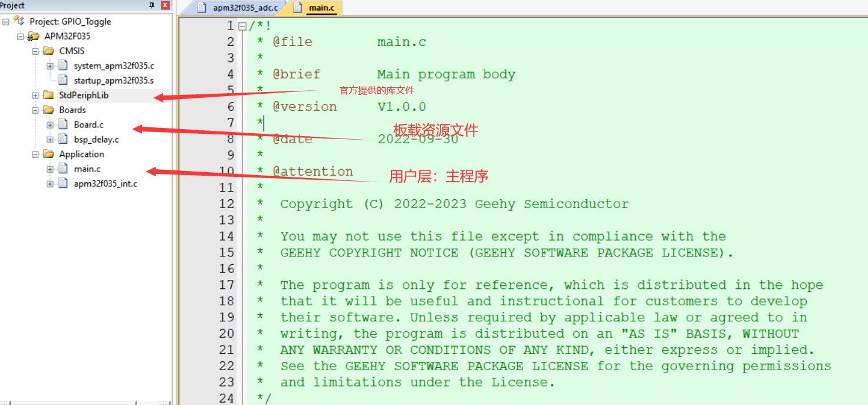Select system_apm32f035.c in the tree
Viewport: 868px width, 405px height.
click(x=113, y=65)
